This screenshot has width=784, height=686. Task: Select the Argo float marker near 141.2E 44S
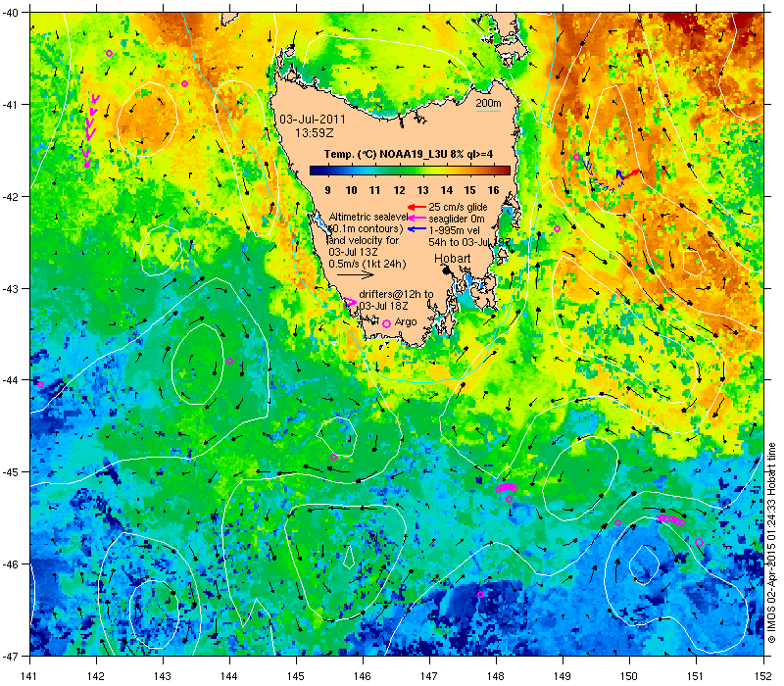coord(41,384)
